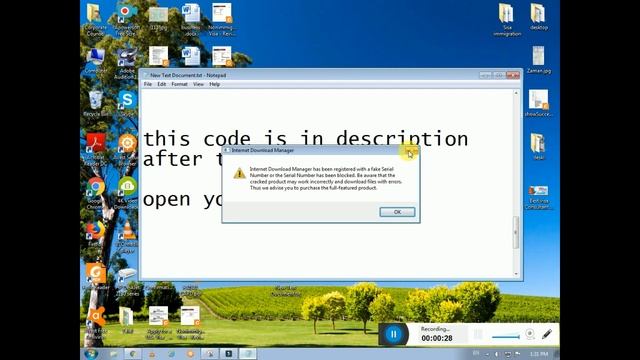Open the orange reader app desktop shortcut
This screenshot has width=640, height=360.
(96, 277)
